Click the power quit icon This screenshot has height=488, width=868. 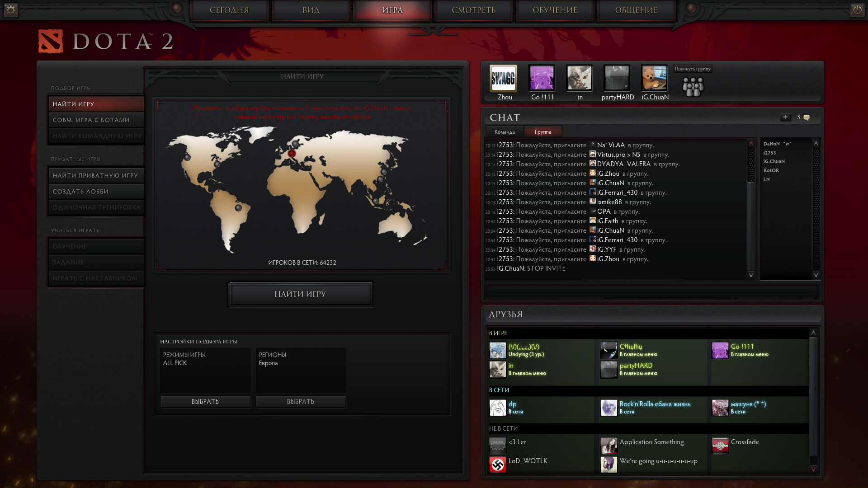point(857,9)
